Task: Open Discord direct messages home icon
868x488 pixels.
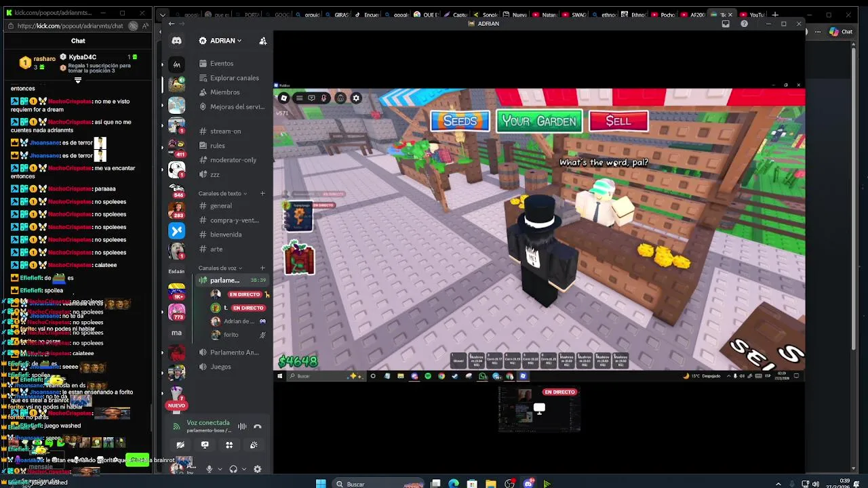Action: tap(176, 41)
